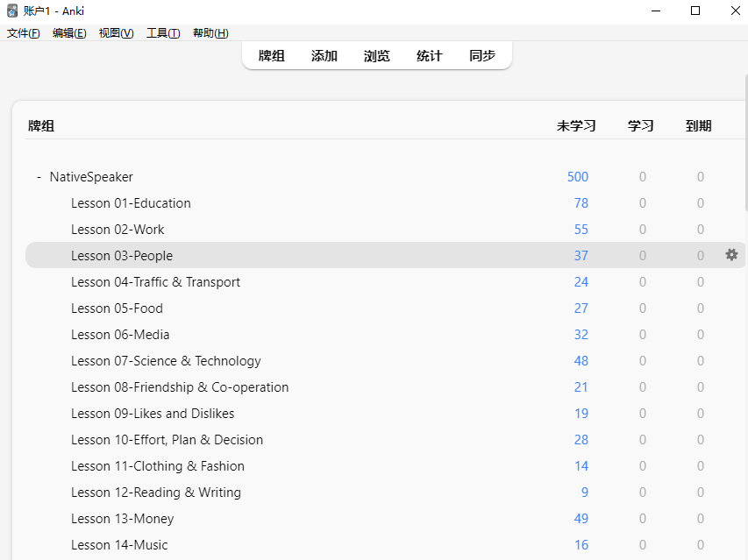This screenshot has width=748, height=560.
Task: Select Lesson 03-People deck
Action: click(x=122, y=255)
